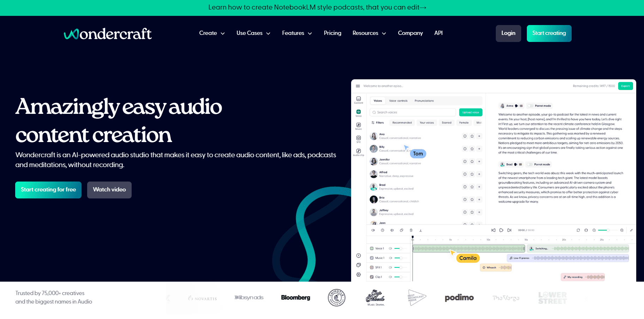Skip to the previous clip
This screenshot has height=319, width=644.
[x=493, y=230]
